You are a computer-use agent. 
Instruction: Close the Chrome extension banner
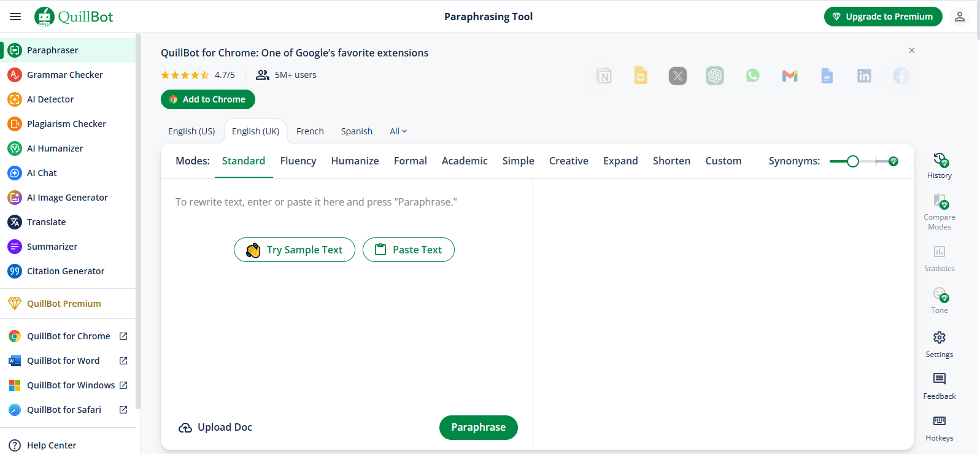pos(912,50)
